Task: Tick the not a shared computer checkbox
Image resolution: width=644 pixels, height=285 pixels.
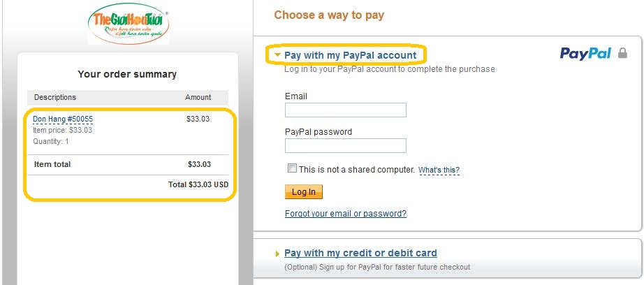Action: [292, 168]
